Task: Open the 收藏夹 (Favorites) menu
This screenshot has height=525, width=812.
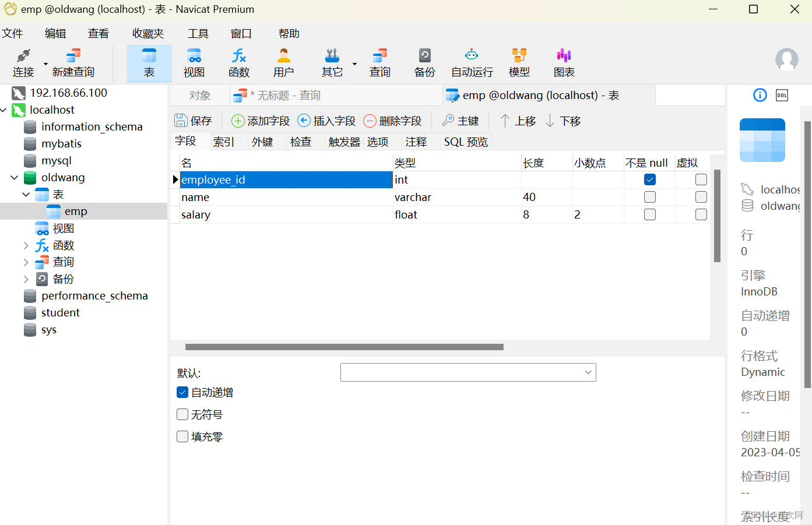Action: click(148, 33)
